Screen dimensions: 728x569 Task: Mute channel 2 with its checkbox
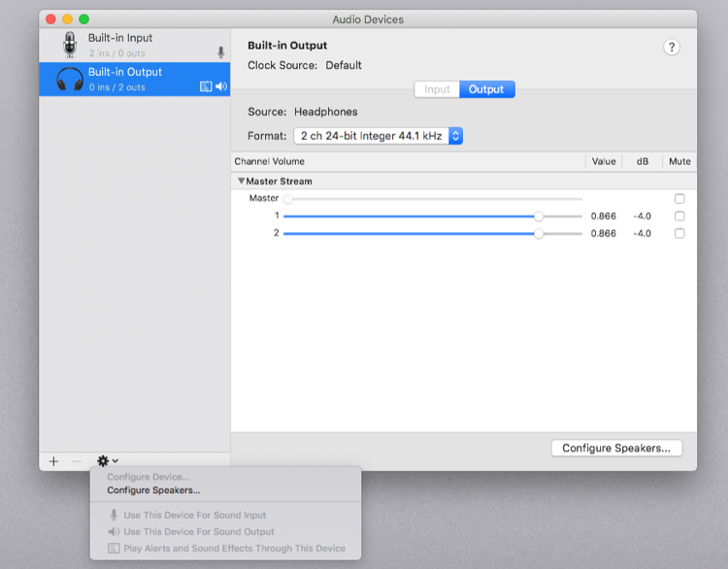pyautogui.click(x=679, y=233)
